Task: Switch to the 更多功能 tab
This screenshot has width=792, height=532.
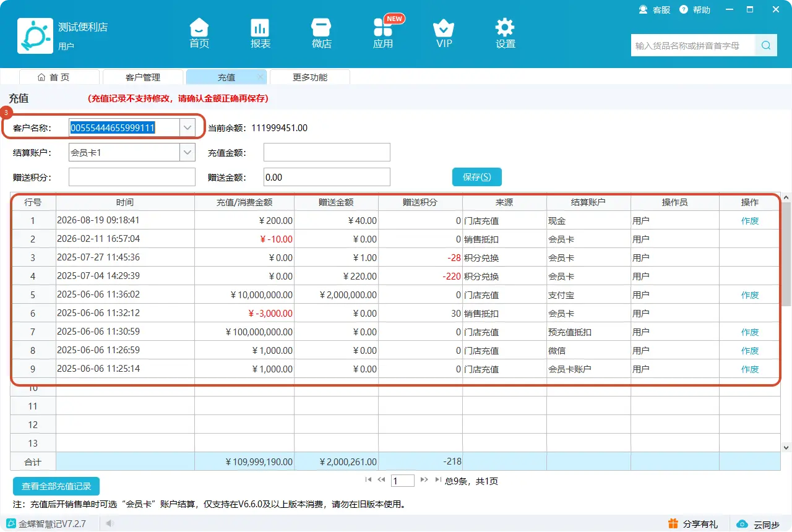Action: (x=310, y=77)
